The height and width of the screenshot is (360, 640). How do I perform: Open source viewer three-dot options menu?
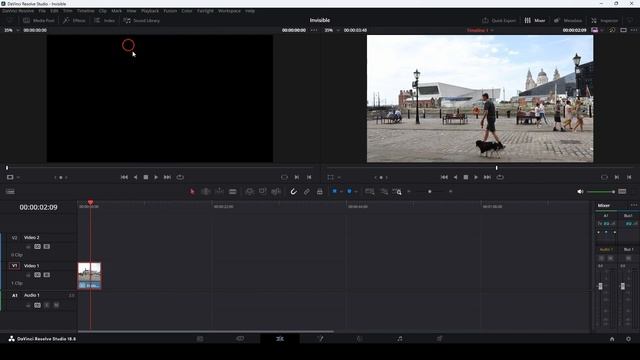tap(313, 30)
